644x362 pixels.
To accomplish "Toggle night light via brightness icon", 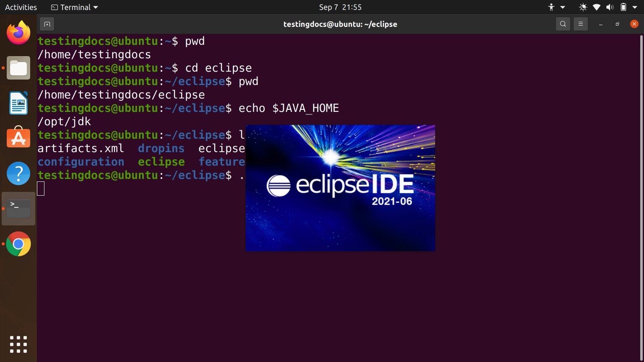I will [582, 7].
